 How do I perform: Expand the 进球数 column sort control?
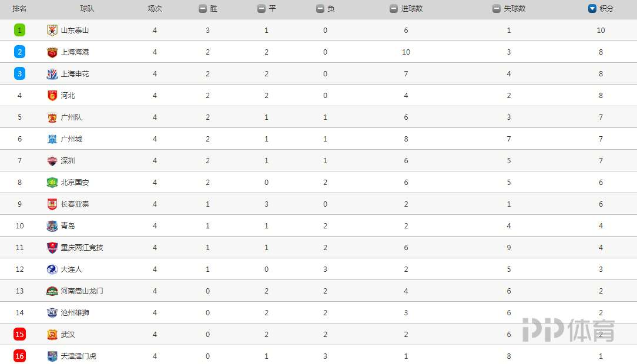tap(393, 9)
